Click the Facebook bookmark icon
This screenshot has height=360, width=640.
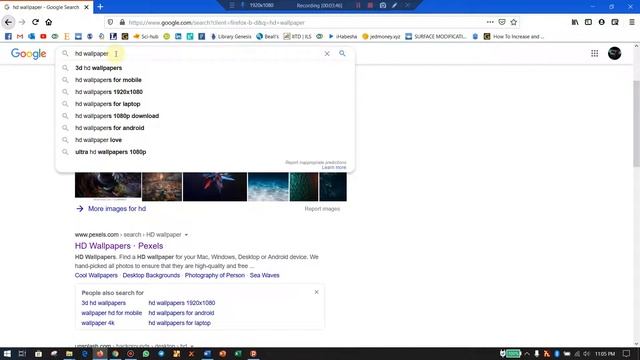tap(8, 36)
